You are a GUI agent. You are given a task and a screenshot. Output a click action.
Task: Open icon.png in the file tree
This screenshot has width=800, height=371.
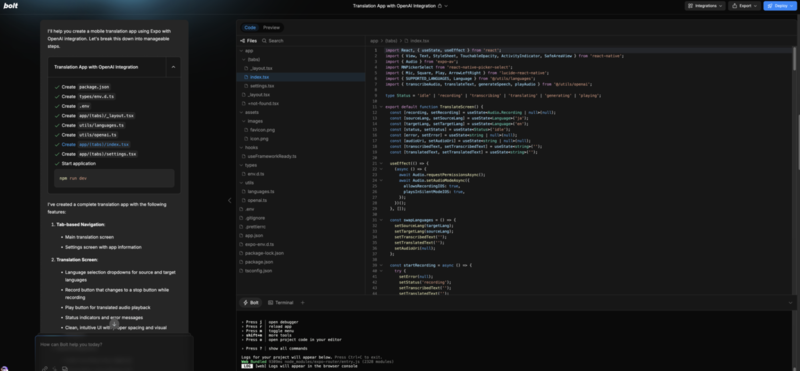(x=301, y=139)
